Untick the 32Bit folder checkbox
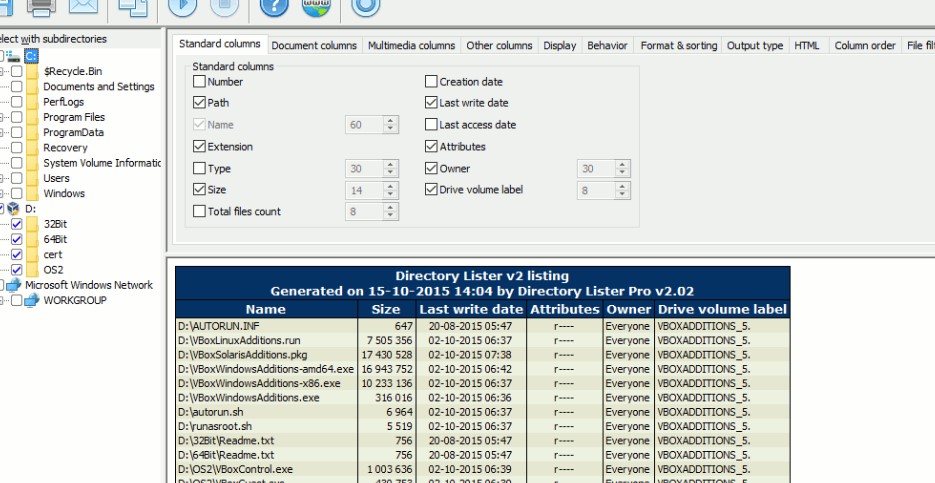 pyautogui.click(x=16, y=225)
